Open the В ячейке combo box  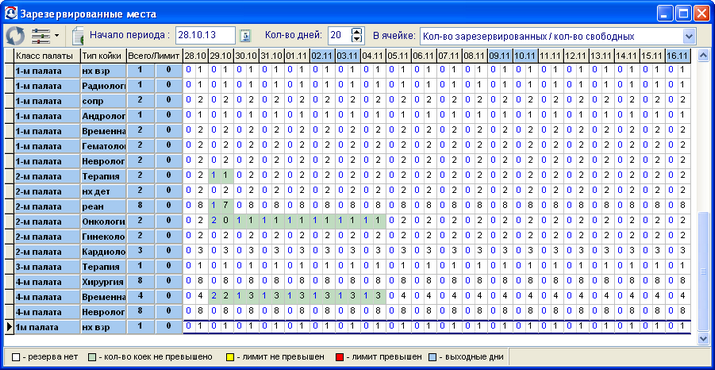558,36
